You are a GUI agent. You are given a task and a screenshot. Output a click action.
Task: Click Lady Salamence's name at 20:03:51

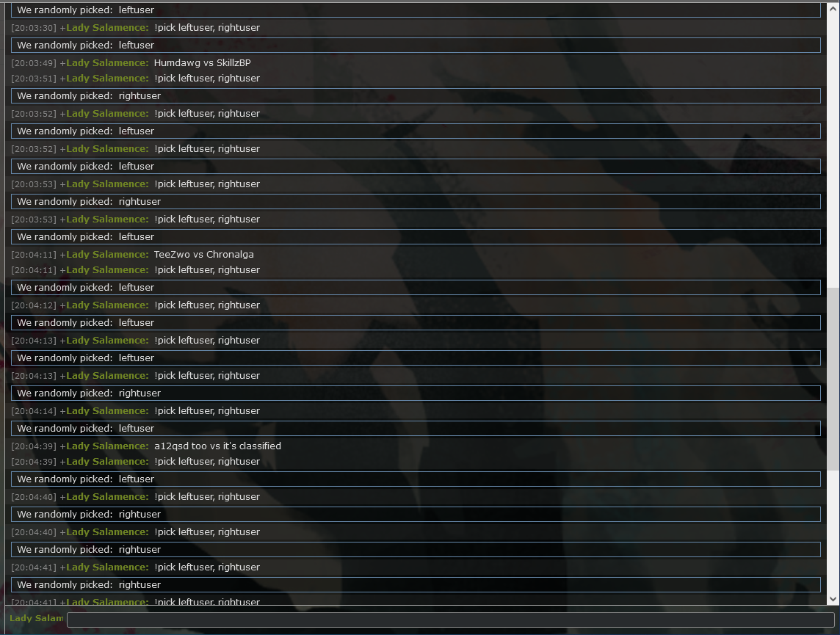[x=107, y=78]
